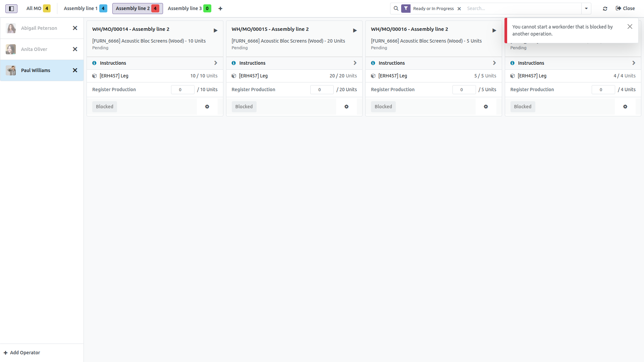This screenshot has width=644, height=362.
Task: Select operator Paul Williams
Action: point(36,70)
